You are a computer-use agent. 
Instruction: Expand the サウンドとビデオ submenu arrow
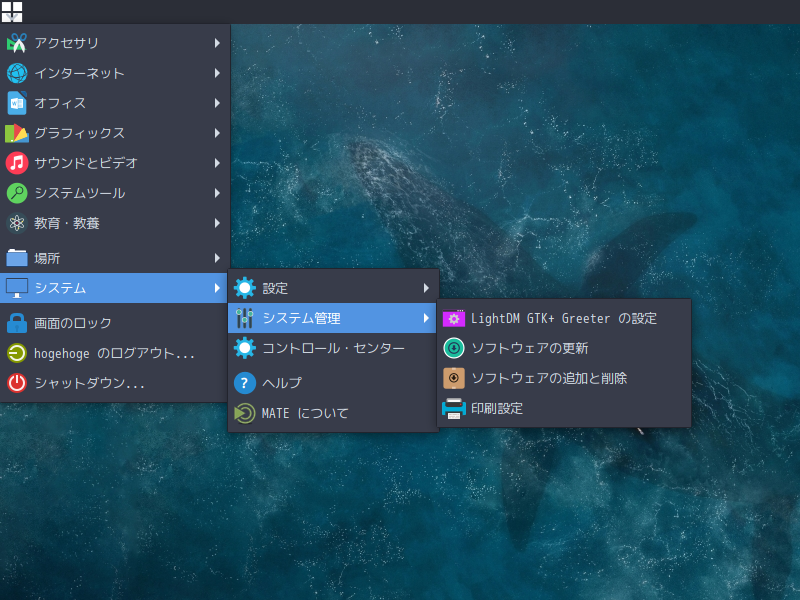[x=217, y=163]
